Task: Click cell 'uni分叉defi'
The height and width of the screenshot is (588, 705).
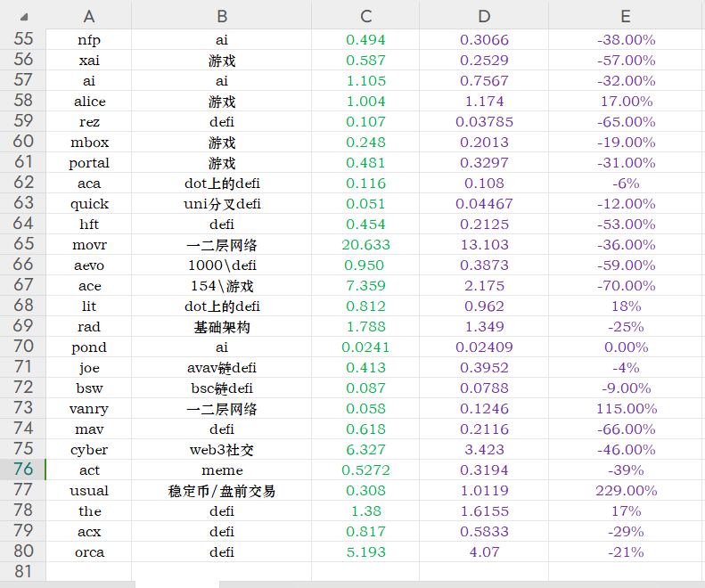Action: click(x=222, y=204)
